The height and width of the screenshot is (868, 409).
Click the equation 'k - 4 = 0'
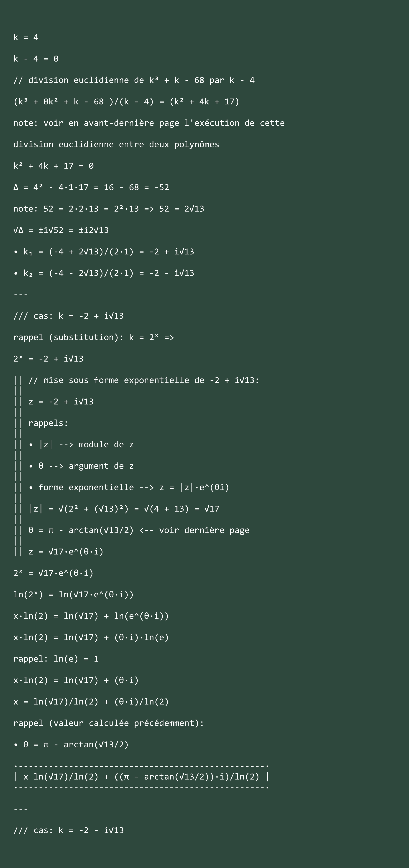pos(36,59)
